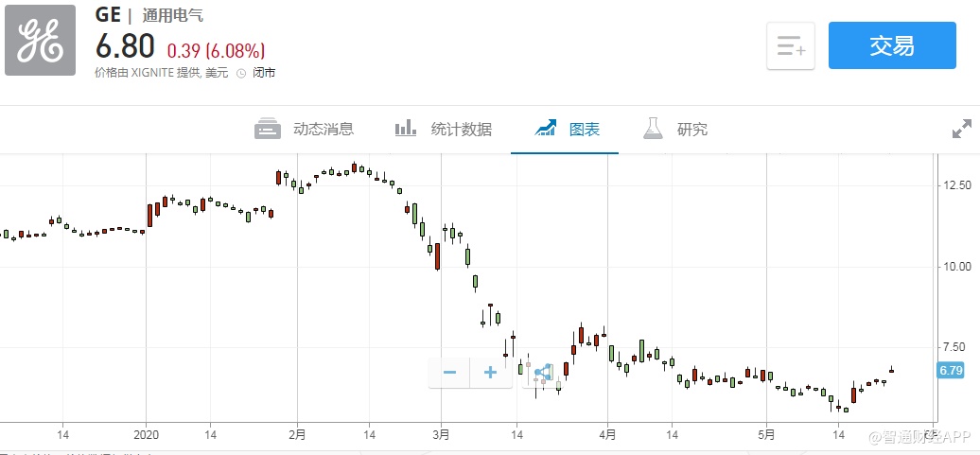Switch to the 统计数据 statistics tab

tap(443, 130)
